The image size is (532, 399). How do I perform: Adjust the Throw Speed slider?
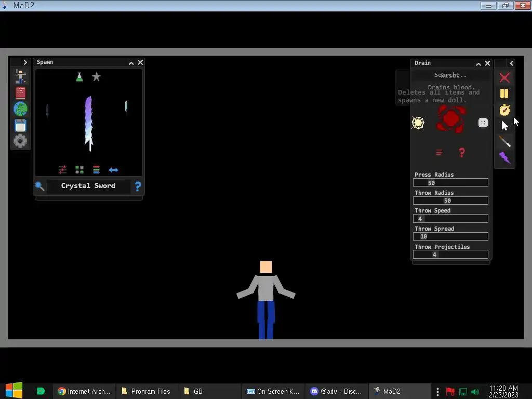[450, 219]
